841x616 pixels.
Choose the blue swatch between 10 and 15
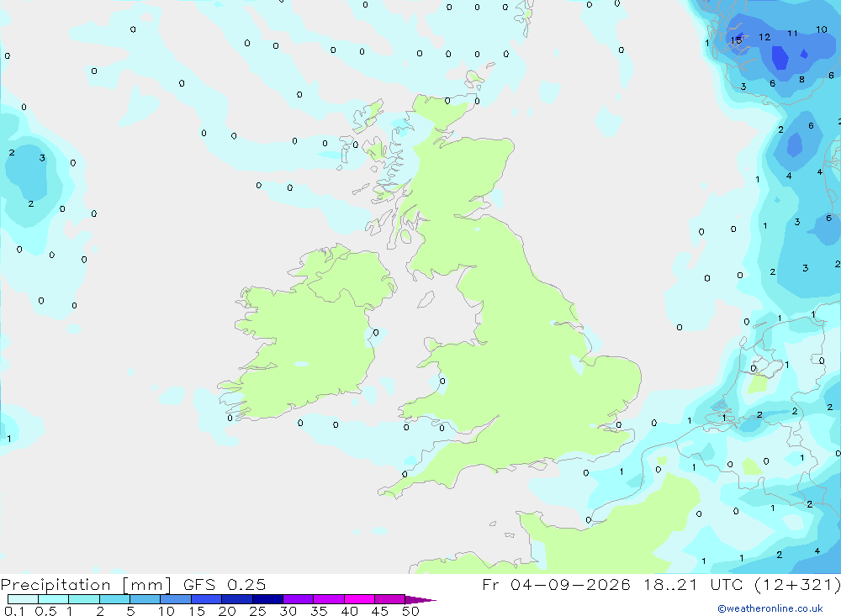point(176,599)
